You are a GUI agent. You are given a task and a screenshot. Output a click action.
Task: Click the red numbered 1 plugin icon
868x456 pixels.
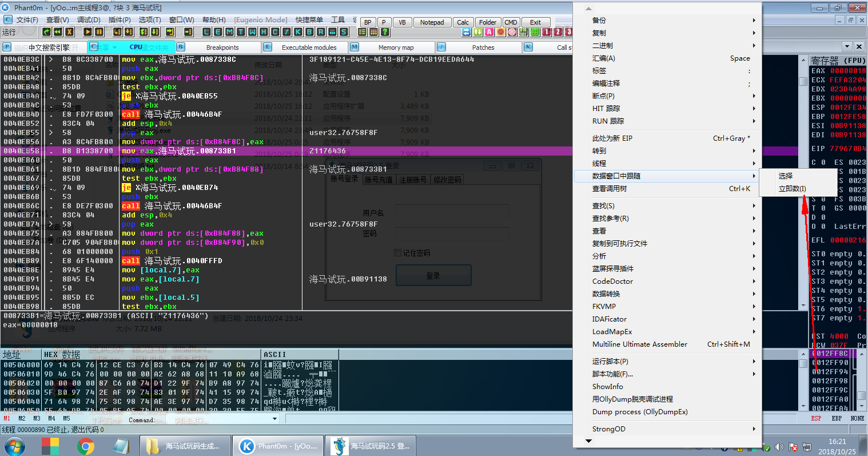coord(546,32)
